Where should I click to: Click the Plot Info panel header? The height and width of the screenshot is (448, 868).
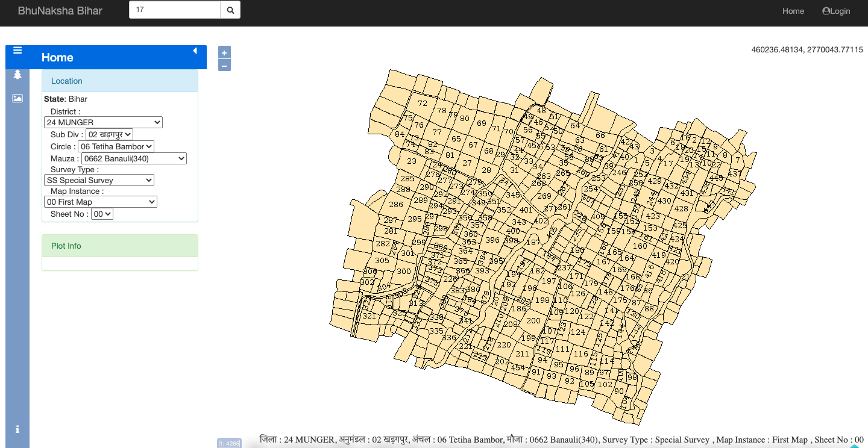[x=120, y=246]
